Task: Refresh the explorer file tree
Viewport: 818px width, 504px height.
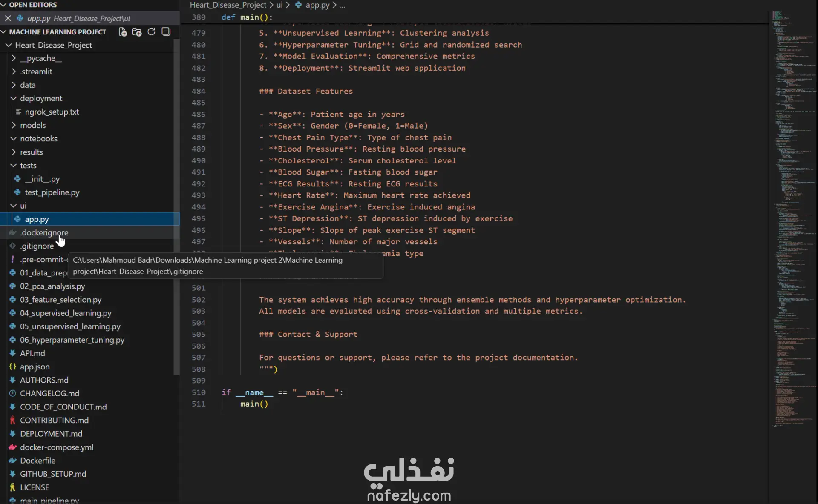Action: 151,32
